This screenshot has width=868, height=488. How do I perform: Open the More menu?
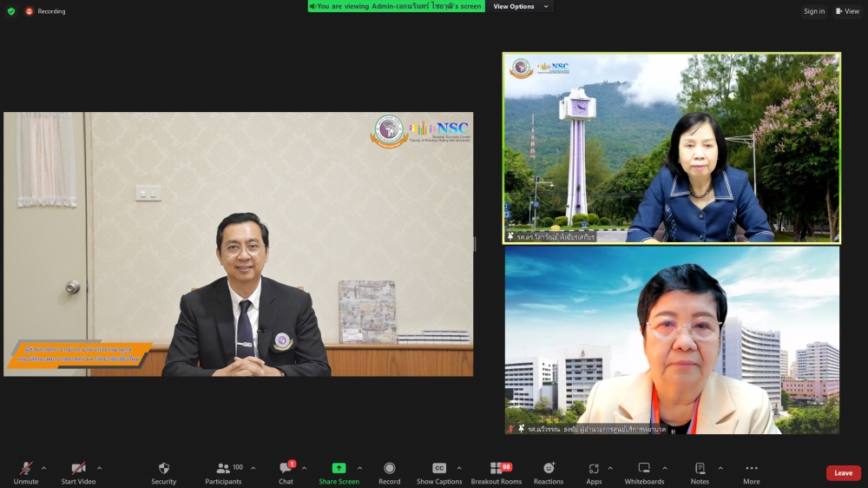pos(752,469)
